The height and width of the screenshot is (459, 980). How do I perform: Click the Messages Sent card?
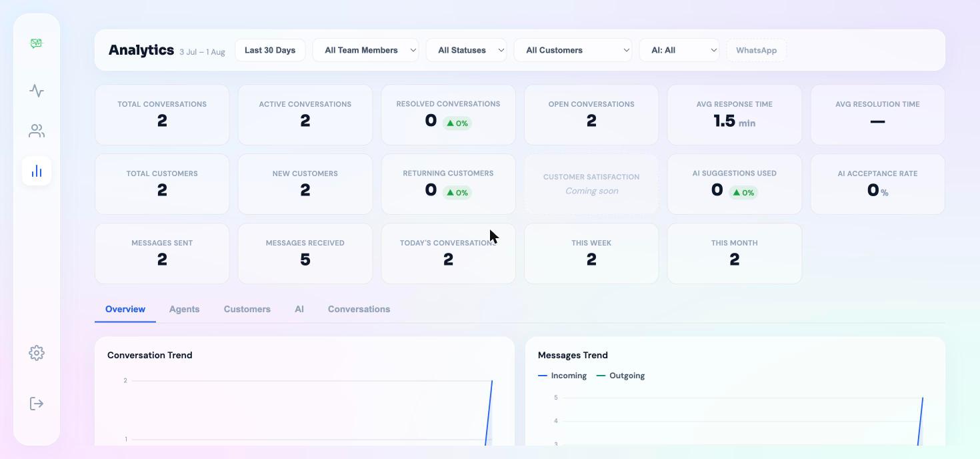162,254
